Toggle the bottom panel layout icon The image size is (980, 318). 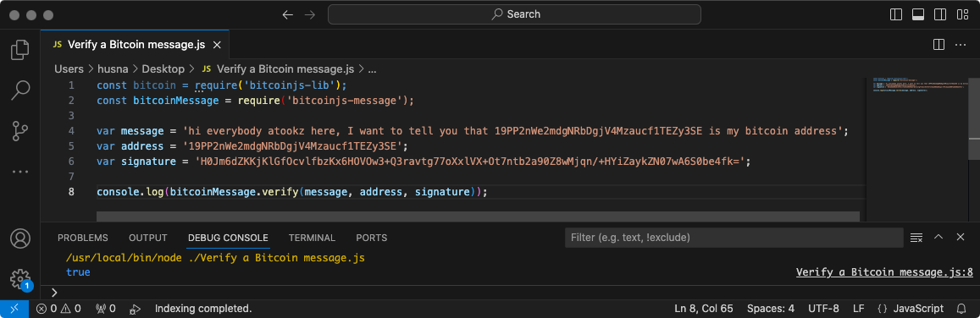[x=918, y=14]
